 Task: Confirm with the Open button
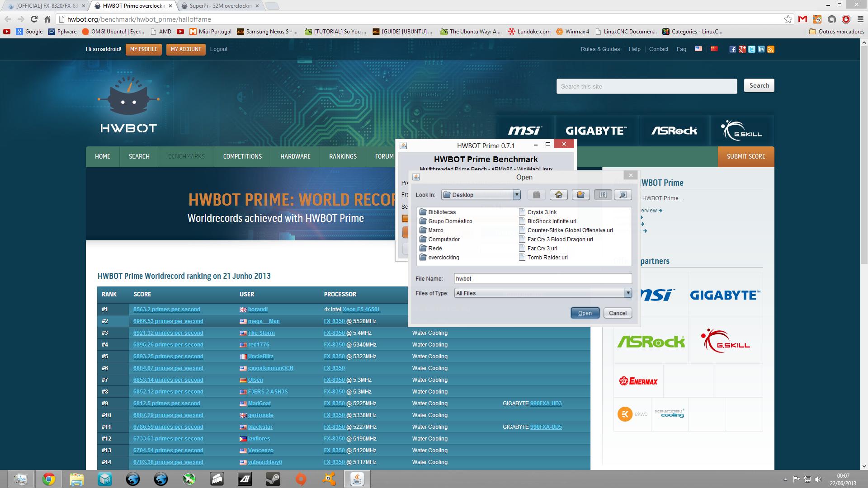[585, 313]
